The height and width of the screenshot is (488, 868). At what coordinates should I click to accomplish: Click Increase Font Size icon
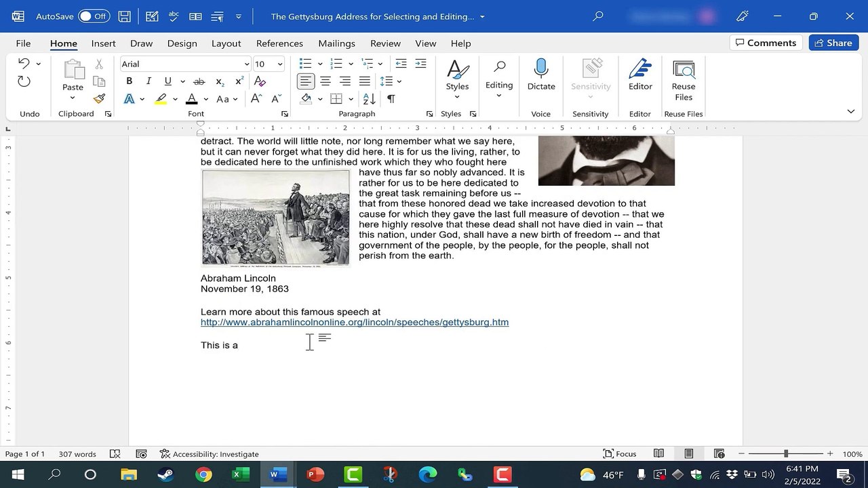click(256, 99)
